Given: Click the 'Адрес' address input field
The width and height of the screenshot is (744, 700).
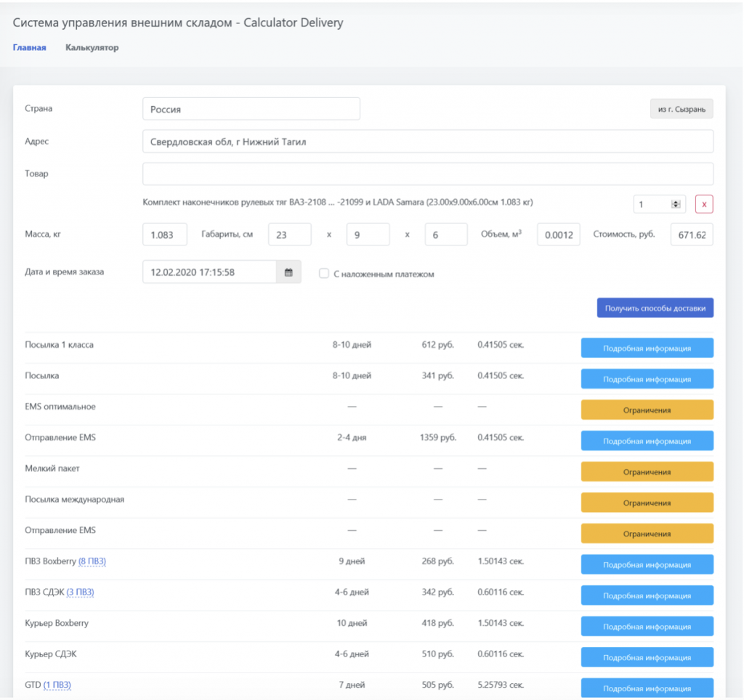Looking at the screenshot, I should pos(427,142).
